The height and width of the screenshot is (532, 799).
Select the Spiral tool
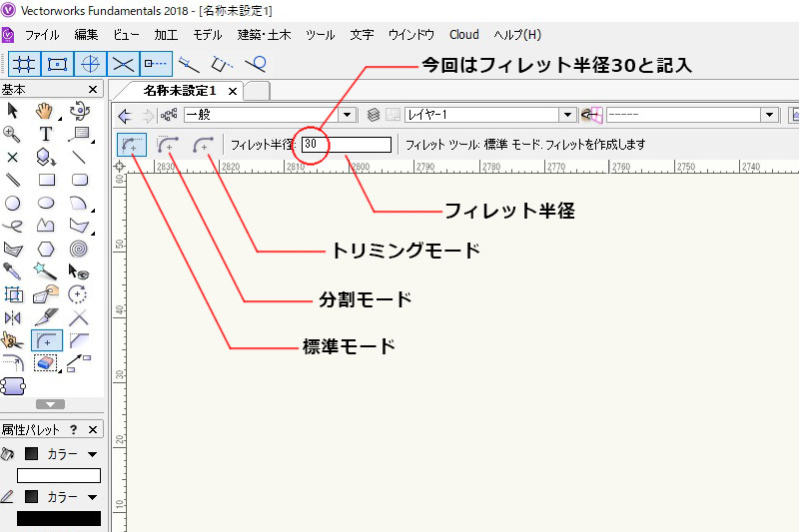[x=79, y=249]
